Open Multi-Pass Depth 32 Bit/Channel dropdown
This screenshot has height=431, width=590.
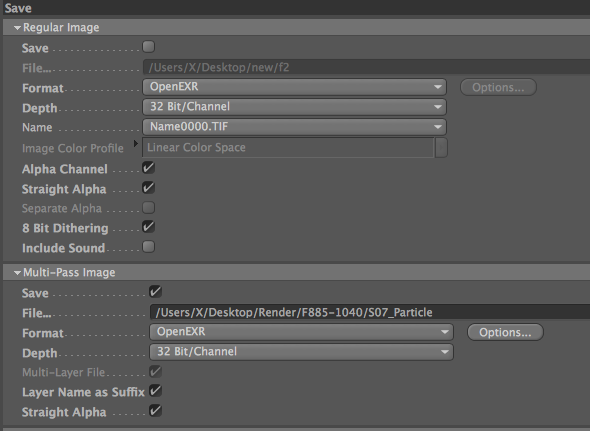(x=301, y=352)
